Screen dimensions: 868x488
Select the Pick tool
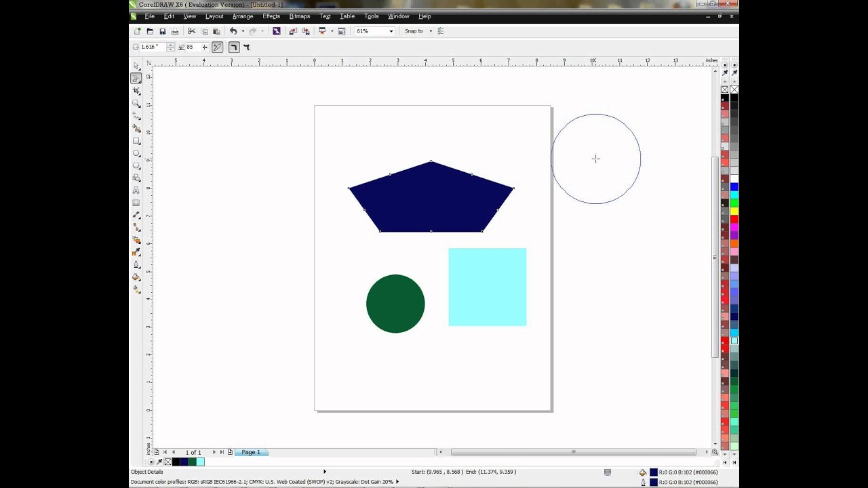coord(136,66)
